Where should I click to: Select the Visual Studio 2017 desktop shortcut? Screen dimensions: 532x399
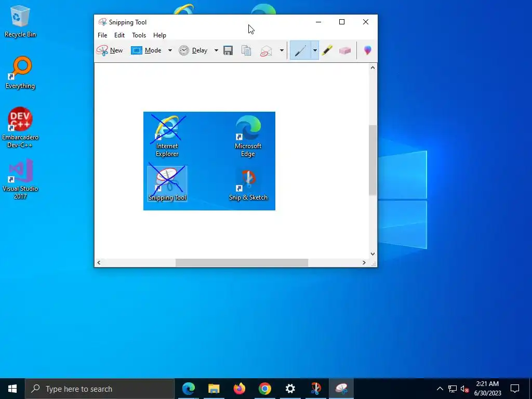click(x=20, y=179)
